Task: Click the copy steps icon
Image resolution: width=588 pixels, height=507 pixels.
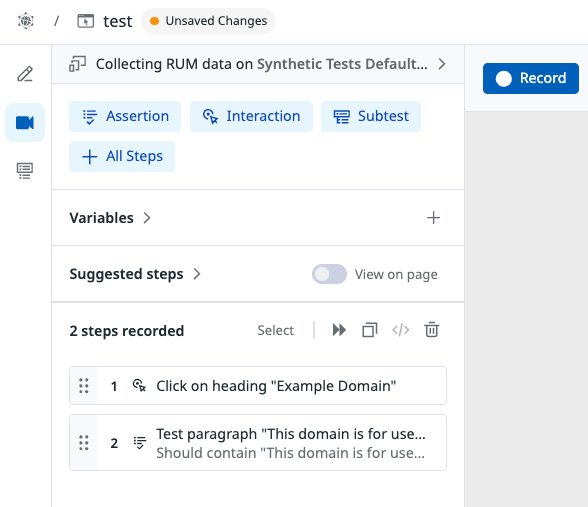Action: point(370,330)
